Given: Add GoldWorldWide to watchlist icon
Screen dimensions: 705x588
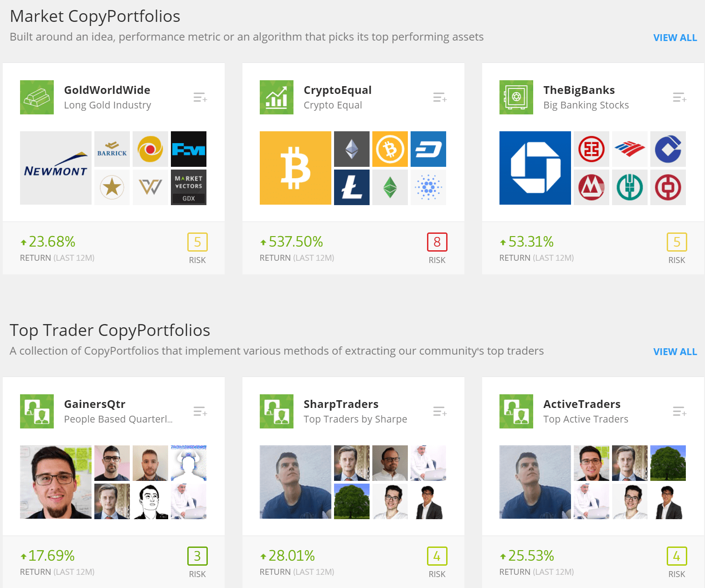Looking at the screenshot, I should 200,98.
